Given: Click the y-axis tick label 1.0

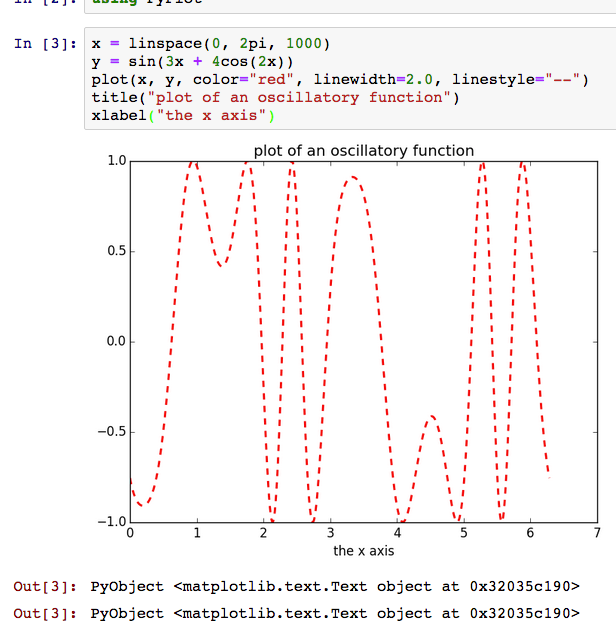Looking at the screenshot, I should coord(117,161).
